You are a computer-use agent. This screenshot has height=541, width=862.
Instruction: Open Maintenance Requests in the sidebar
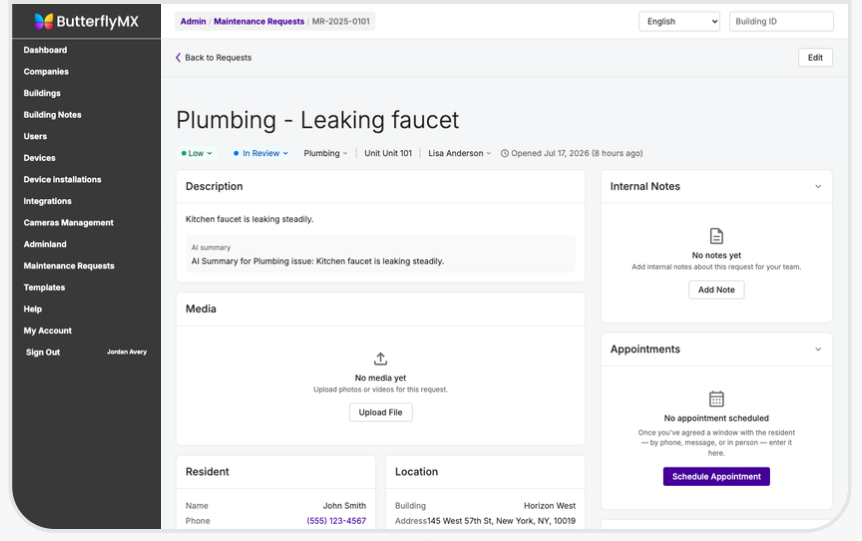pos(69,266)
